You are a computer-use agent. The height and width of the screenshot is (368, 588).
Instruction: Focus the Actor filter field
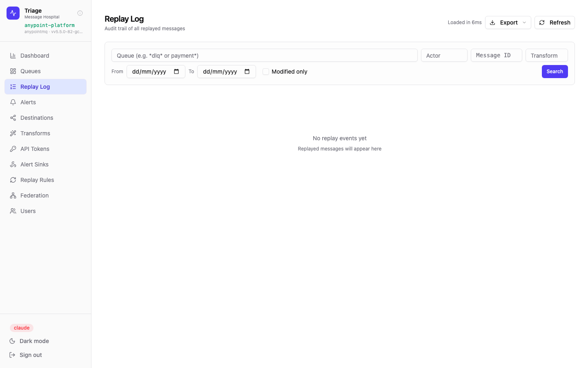pyautogui.click(x=444, y=55)
